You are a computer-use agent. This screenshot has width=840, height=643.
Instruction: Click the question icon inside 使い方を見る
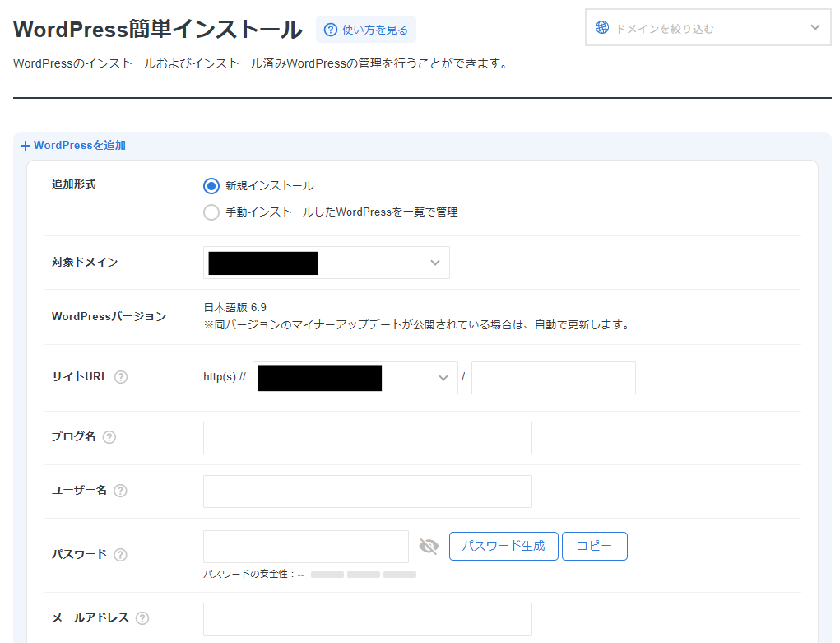click(x=332, y=29)
